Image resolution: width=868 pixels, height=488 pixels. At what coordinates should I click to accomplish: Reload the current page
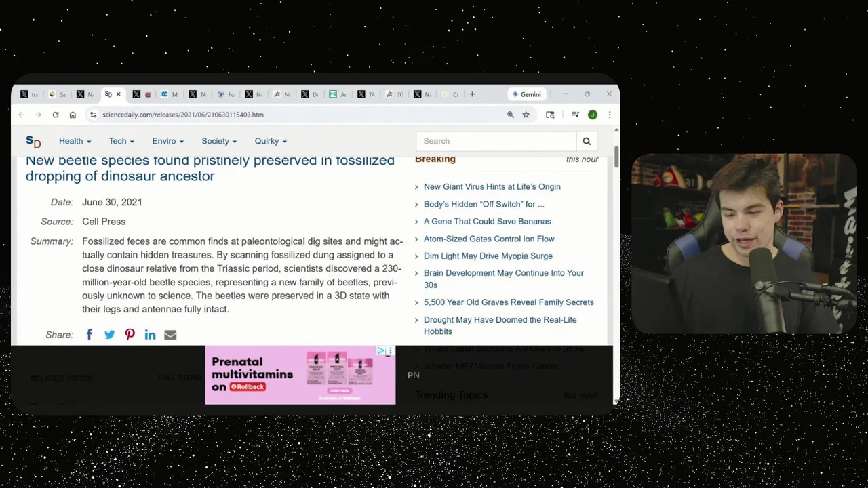tap(56, 115)
